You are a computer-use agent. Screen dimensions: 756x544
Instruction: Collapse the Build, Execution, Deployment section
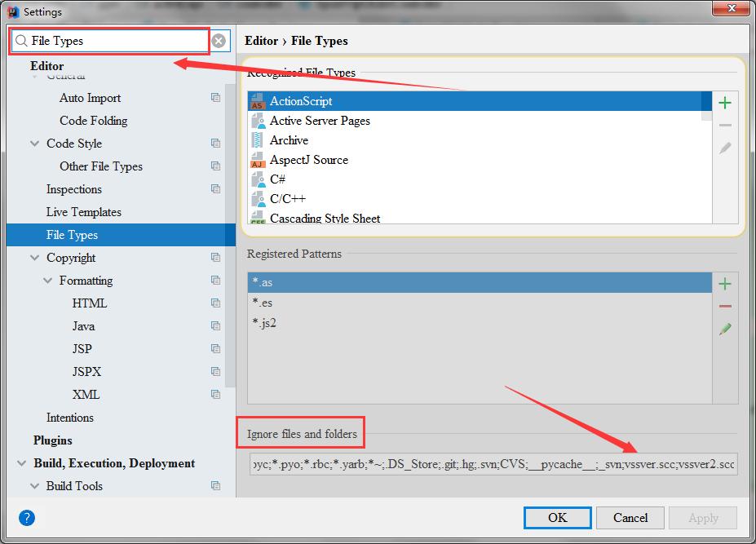[21, 463]
